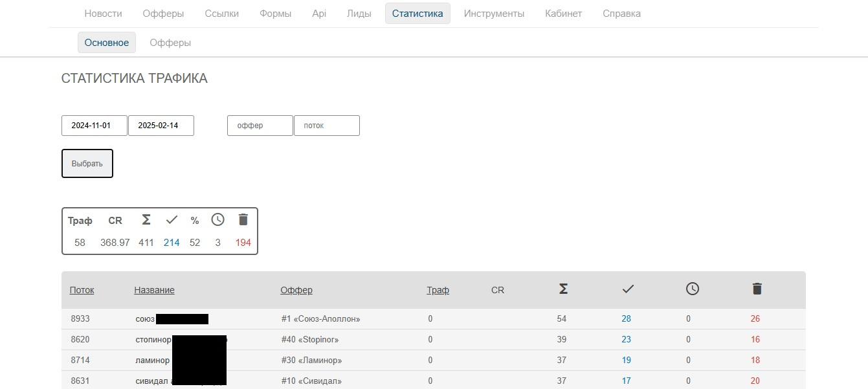Screen dimensions: 868x389
Task: Click the checkmark approved icon in table header
Action: tap(627, 289)
